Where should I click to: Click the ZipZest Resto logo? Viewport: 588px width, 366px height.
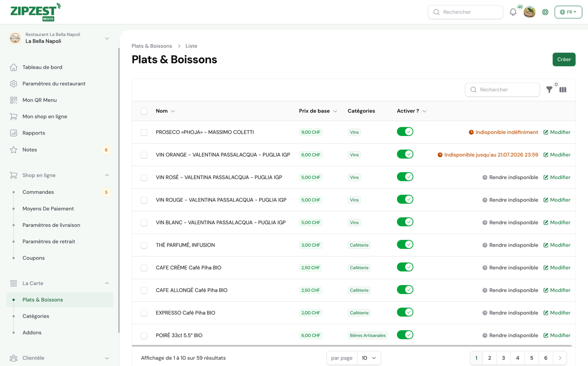pos(35,12)
